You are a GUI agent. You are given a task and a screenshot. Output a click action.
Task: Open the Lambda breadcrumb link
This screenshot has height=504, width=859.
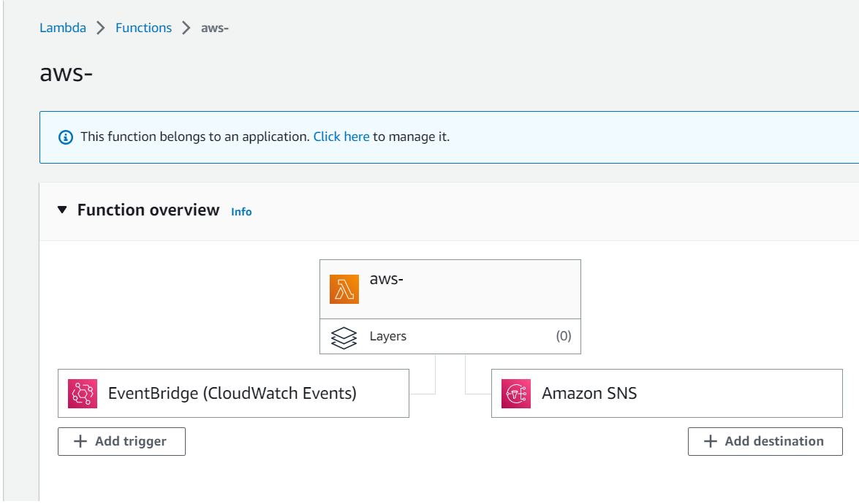tap(62, 28)
